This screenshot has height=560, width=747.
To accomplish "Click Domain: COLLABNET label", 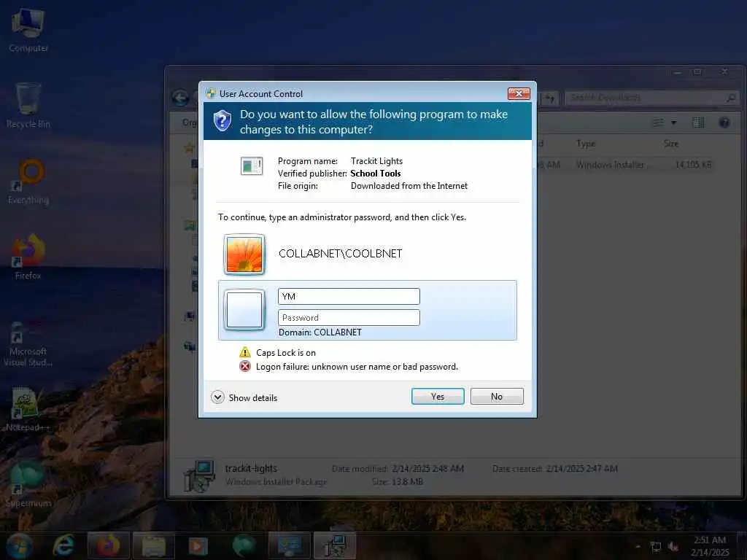I will pos(320,332).
